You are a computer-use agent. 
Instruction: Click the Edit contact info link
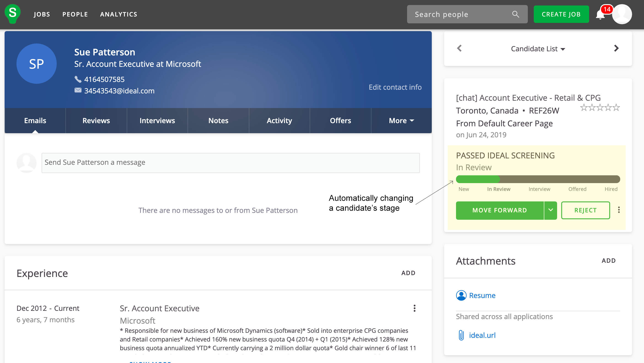395,87
